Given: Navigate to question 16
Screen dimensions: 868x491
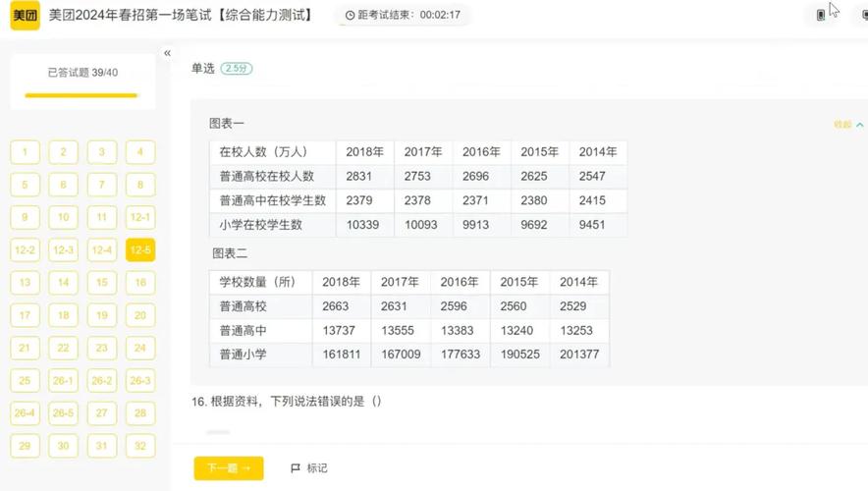Looking at the screenshot, I should point(140,283).
